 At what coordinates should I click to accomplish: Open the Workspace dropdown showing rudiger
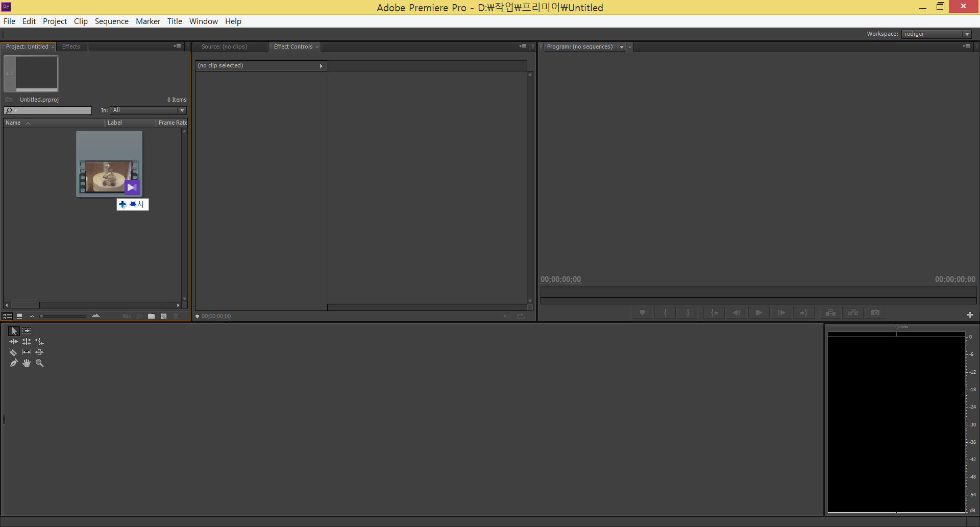pos(937,34)
